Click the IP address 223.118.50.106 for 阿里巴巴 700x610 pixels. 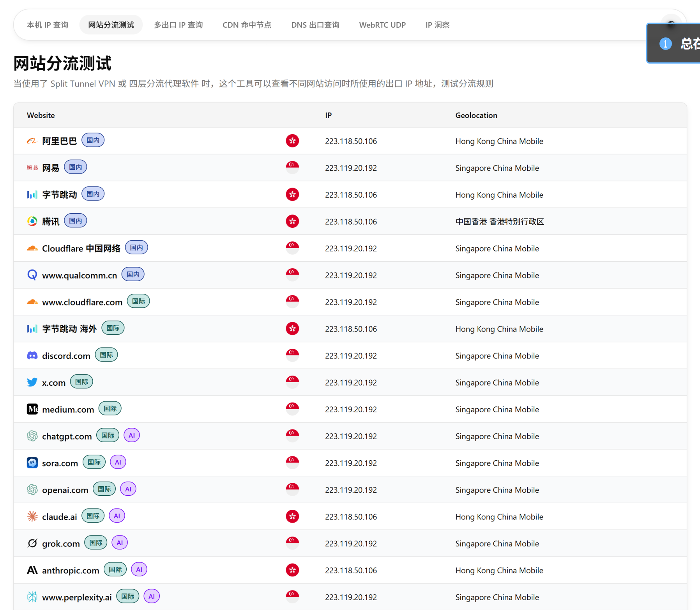pyautogui.click(x=351, y=141)
